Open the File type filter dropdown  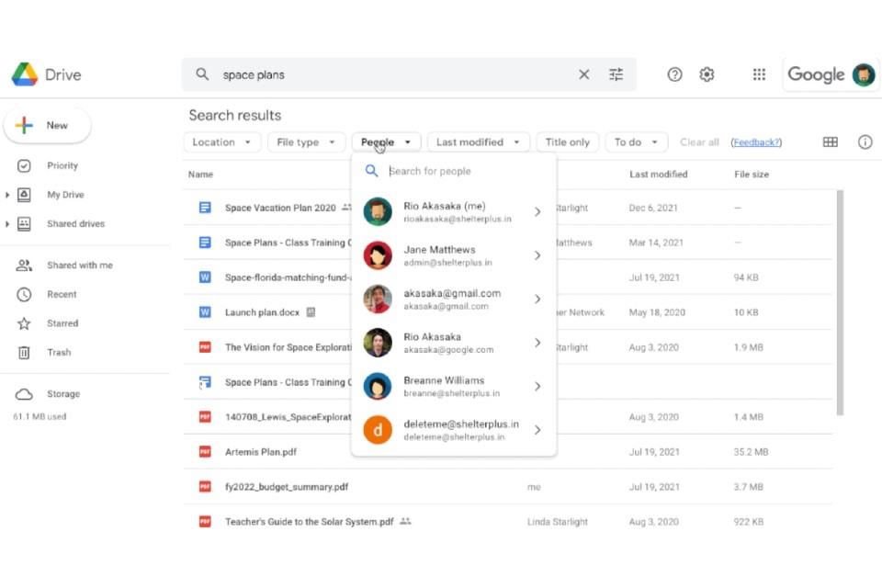[306, 142]
